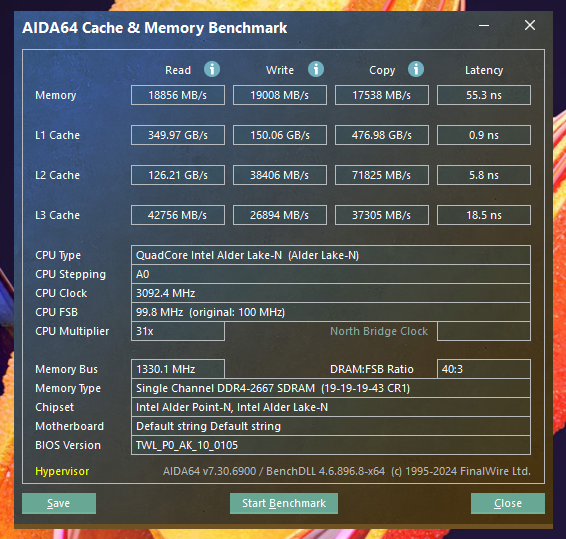Screen dimensions: 566x539
Task: Click the DRAM:FSB Ratio 40:3 field
Action: click(x=484, y=369)
